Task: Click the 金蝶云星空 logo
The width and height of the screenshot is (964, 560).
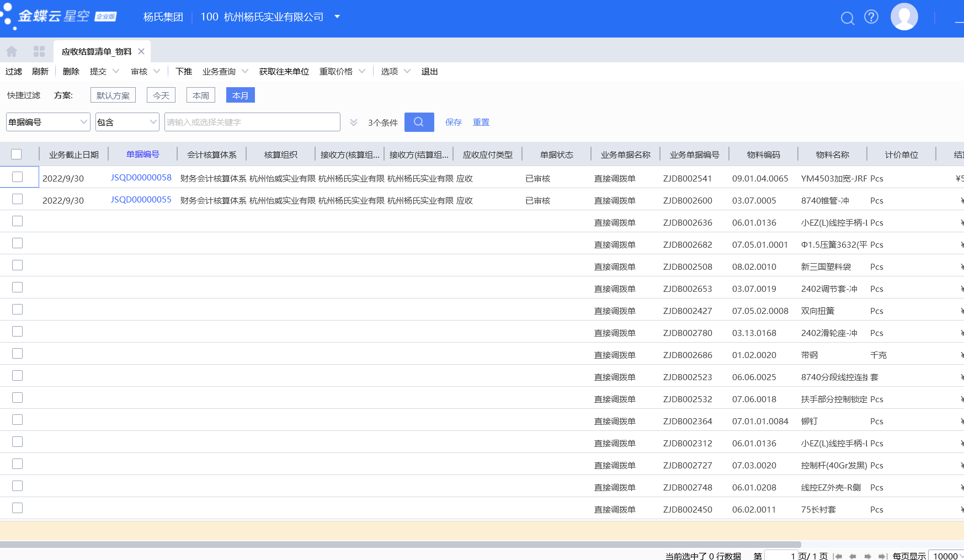Action: [60, 16]
